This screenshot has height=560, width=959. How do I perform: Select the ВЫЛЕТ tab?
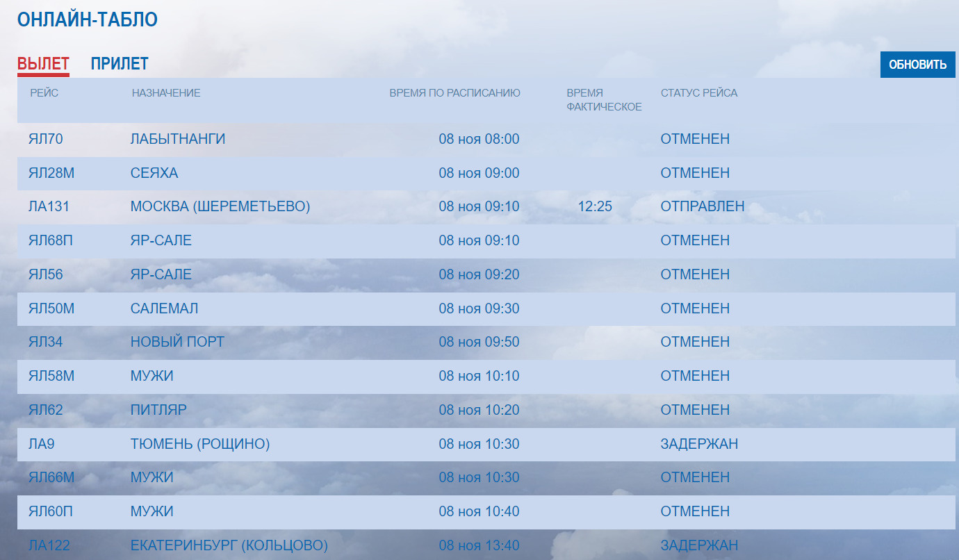43,64
